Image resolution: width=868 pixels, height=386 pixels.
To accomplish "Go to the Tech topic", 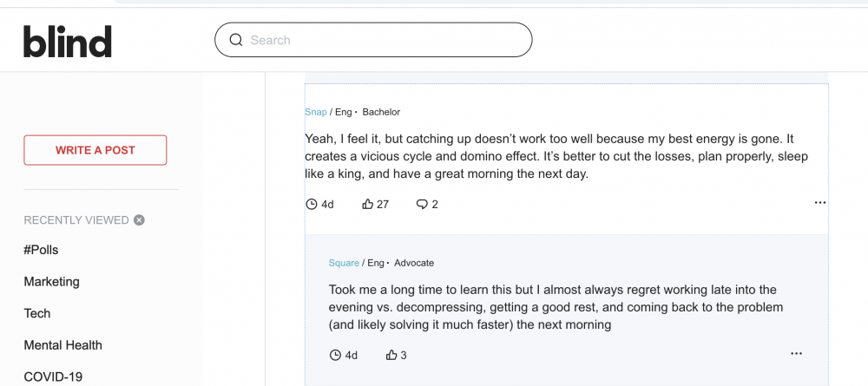I will (37, 313).
